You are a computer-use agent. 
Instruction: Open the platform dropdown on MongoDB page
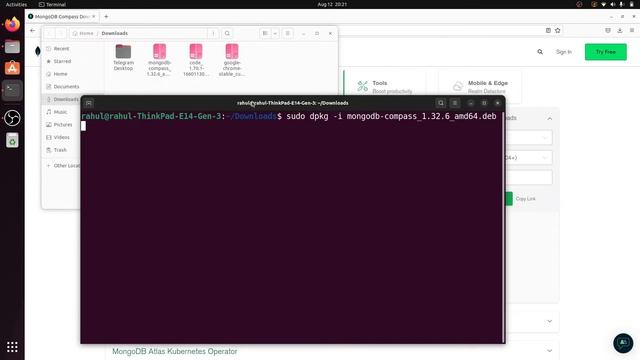click(529, 158)
